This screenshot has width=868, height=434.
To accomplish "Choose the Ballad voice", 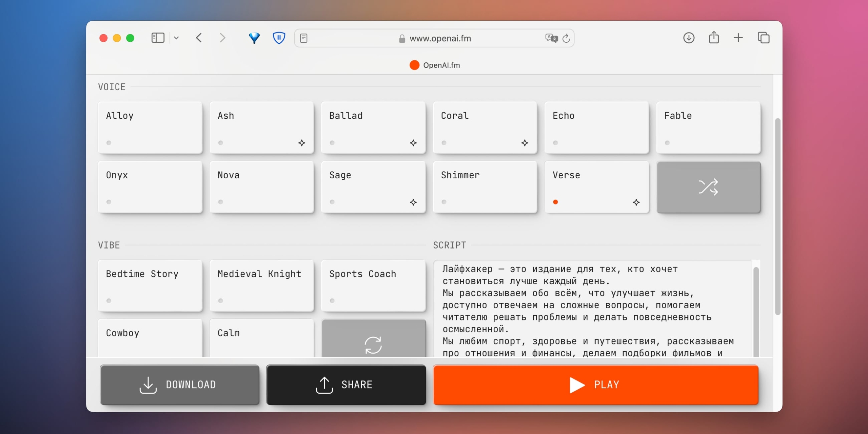I will 373,128.
